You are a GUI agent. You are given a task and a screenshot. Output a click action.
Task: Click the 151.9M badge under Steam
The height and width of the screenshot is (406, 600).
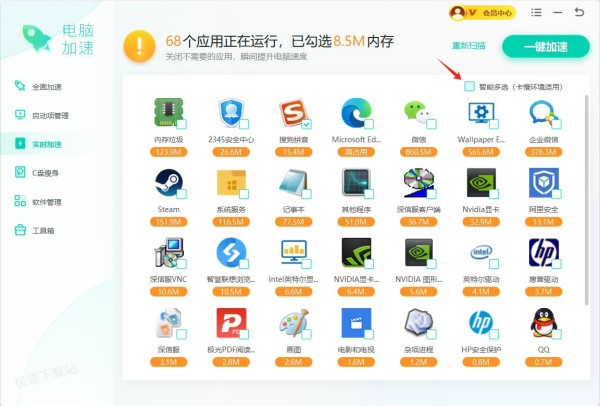click(x=168, y=222)
